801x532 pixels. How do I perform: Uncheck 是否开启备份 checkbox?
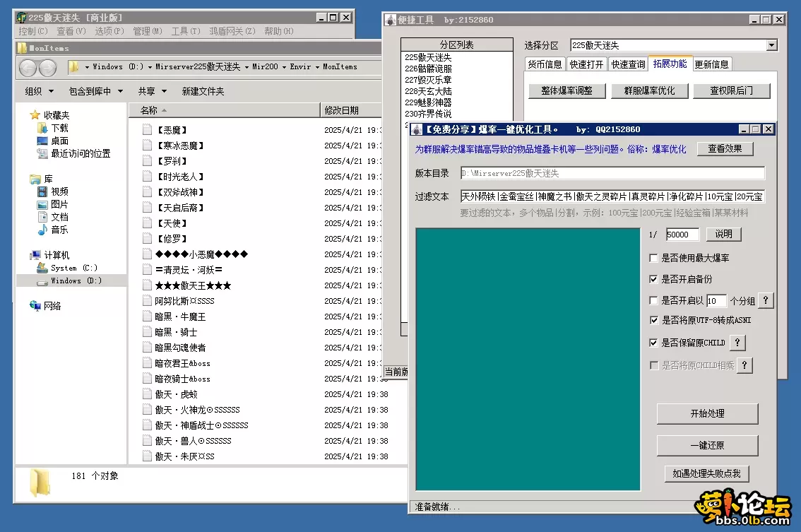[x=653, y=279]
